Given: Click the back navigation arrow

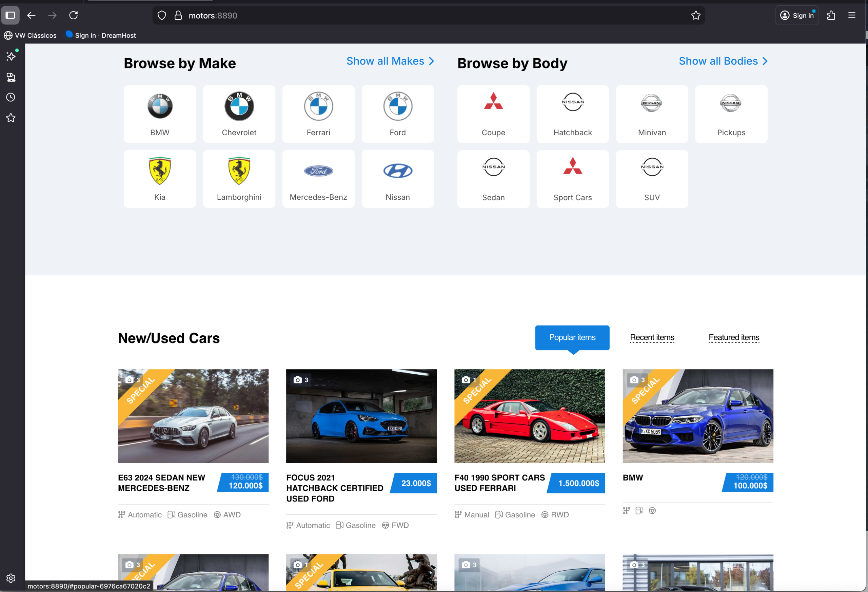Looking at the screenshot, I should (32, 15).
